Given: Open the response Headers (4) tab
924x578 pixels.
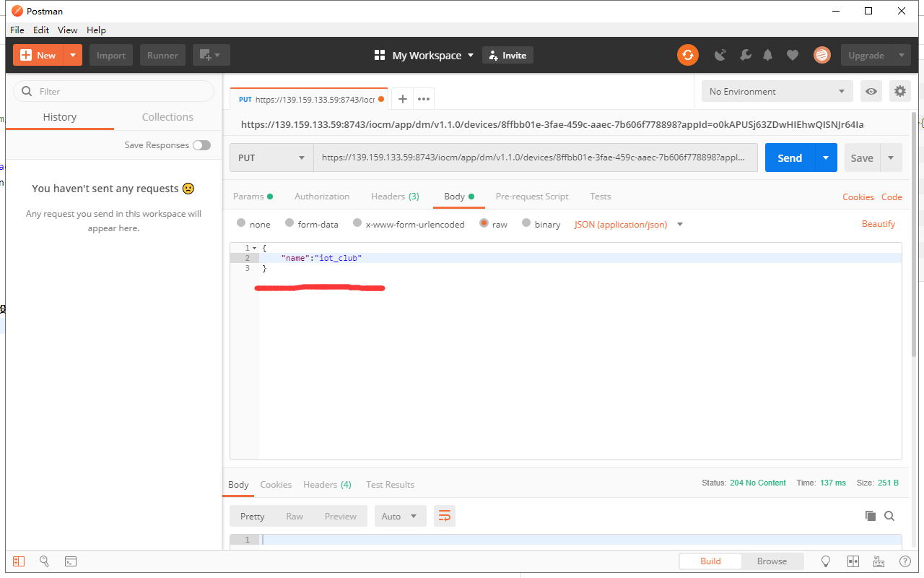Looking at the screenshot, I should 327,484.
